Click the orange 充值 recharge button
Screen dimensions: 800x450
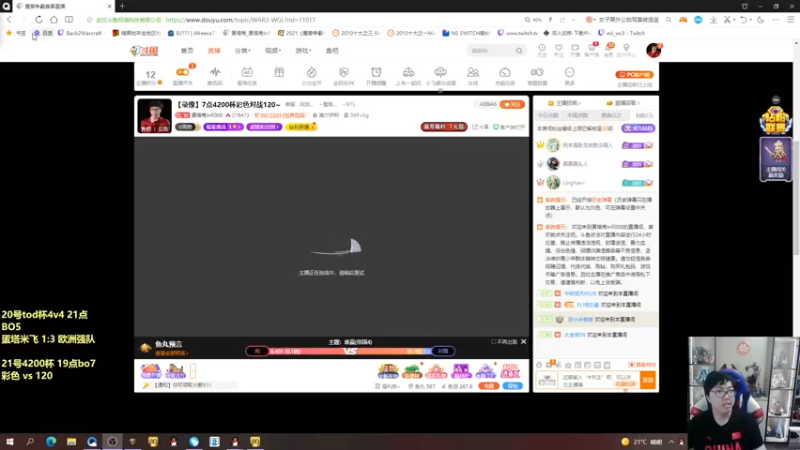(x=488, y=386)
